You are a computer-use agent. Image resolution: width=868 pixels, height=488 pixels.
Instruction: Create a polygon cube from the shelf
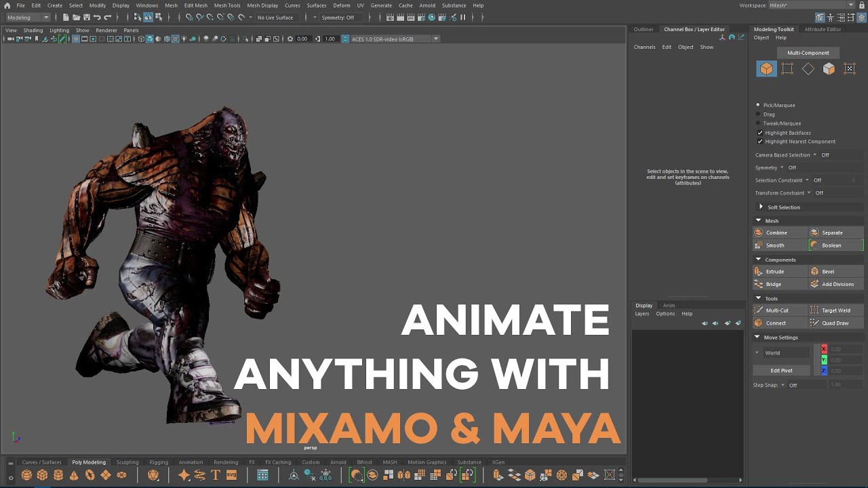(42, 475)
